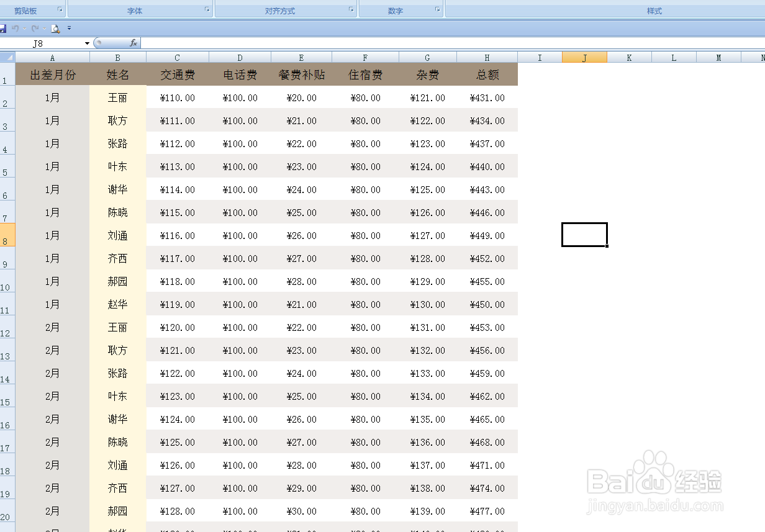Click the Insert Function fx icon
The image size is (765, 532).
tap(134, 43)
